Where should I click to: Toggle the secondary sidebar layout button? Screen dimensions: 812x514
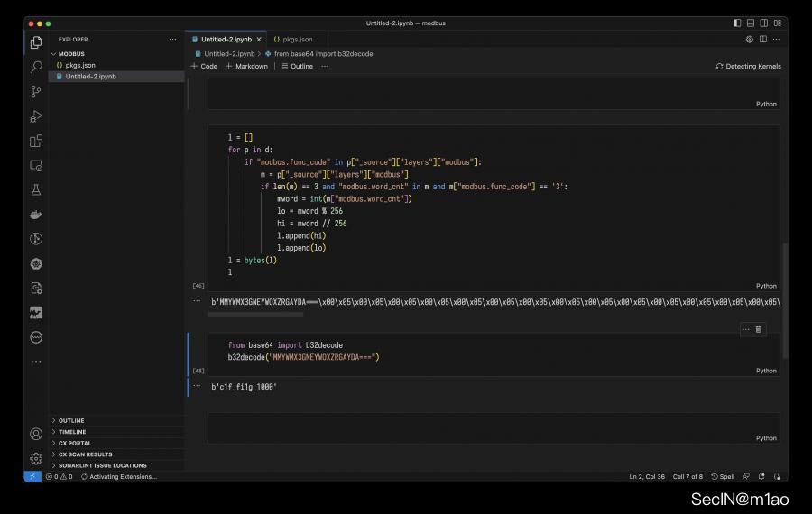[x=764, y=23]
